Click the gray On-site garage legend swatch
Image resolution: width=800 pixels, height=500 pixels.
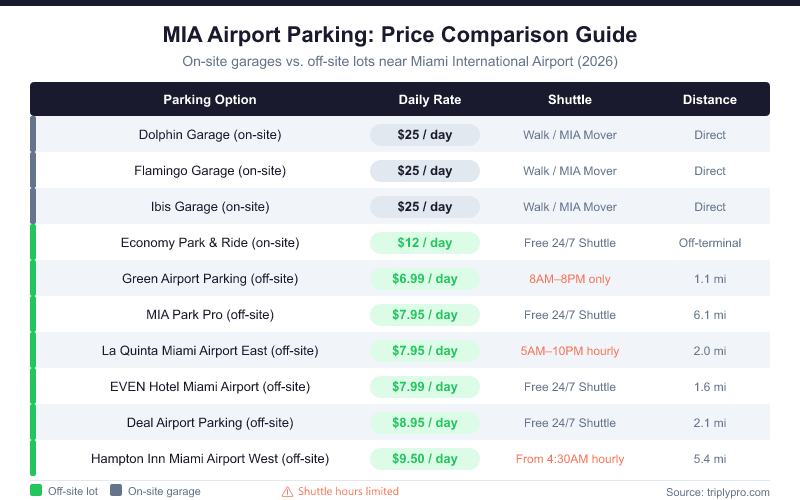coord(116,491)
